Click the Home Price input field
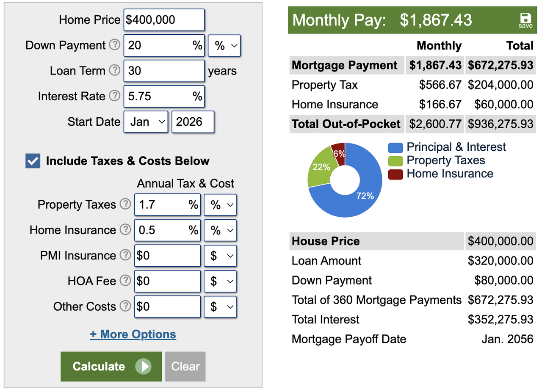Screen dimensions: 542x392 tap(164, 20)
